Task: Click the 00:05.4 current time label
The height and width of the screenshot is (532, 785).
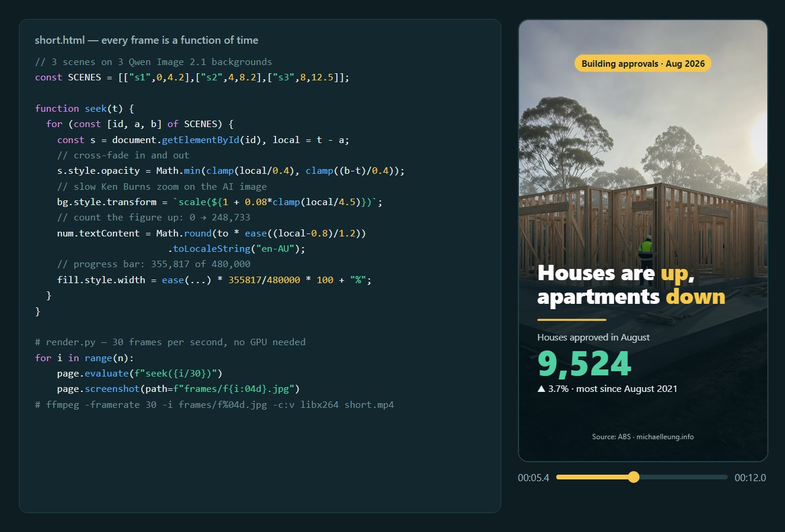Action: [533, 478]
